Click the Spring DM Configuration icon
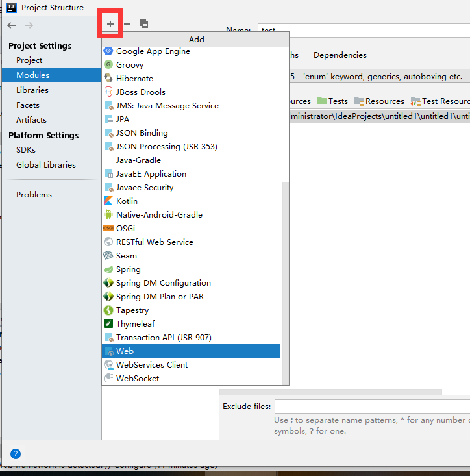Viewport: 470px width, 476px height. [x=108, y=282]
